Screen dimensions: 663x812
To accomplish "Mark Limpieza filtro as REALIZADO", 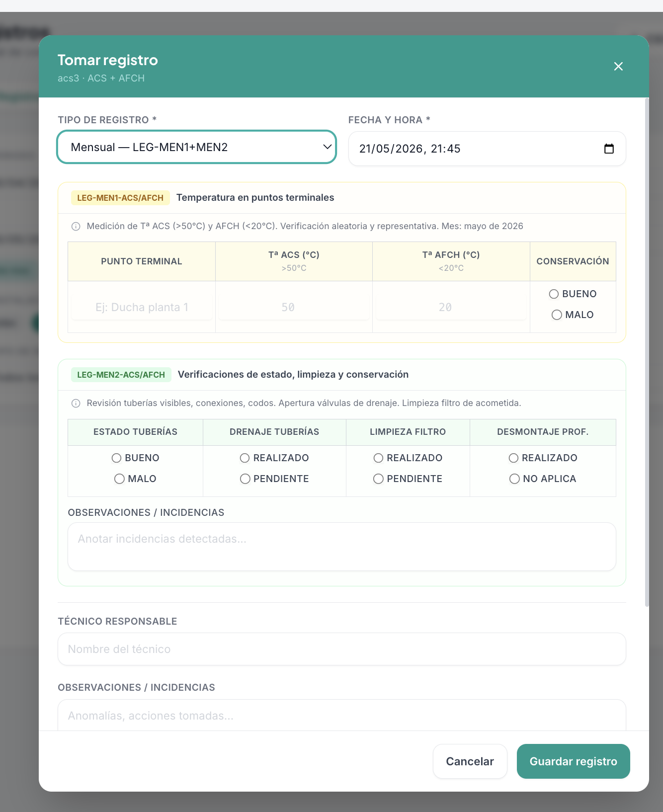I will (378, 458).
